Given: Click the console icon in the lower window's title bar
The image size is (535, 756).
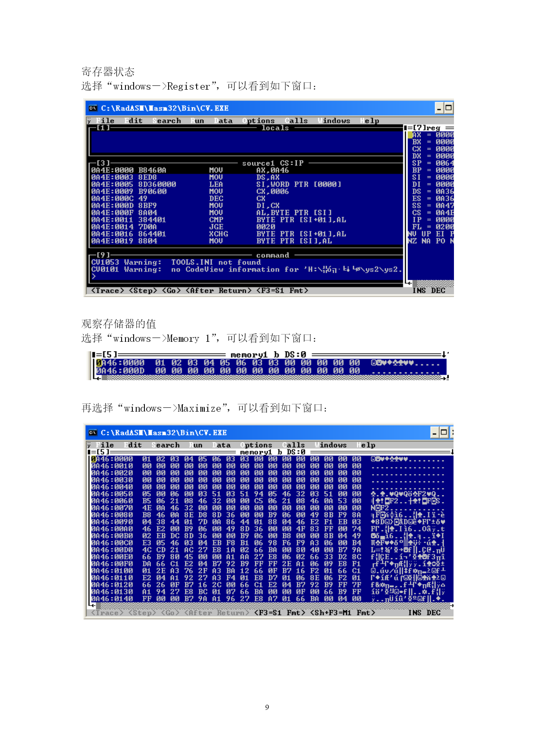Looking at the screenshot, I should [x=93, y=432].
